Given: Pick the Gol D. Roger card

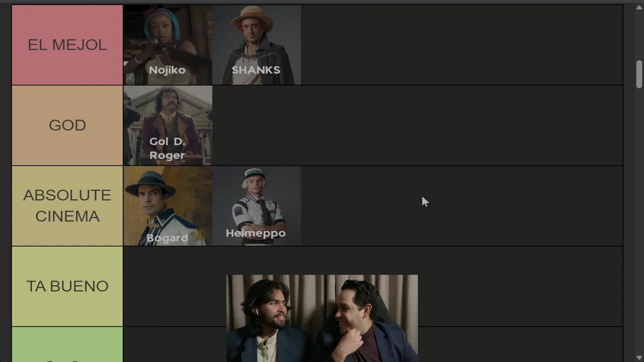Looking at the screenshot, I should [x=168, y=125].
